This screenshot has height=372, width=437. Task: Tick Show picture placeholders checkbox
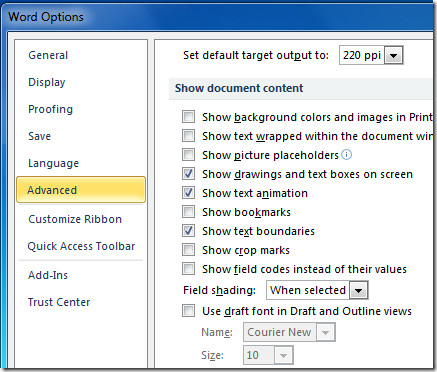(x=188, y=155)
